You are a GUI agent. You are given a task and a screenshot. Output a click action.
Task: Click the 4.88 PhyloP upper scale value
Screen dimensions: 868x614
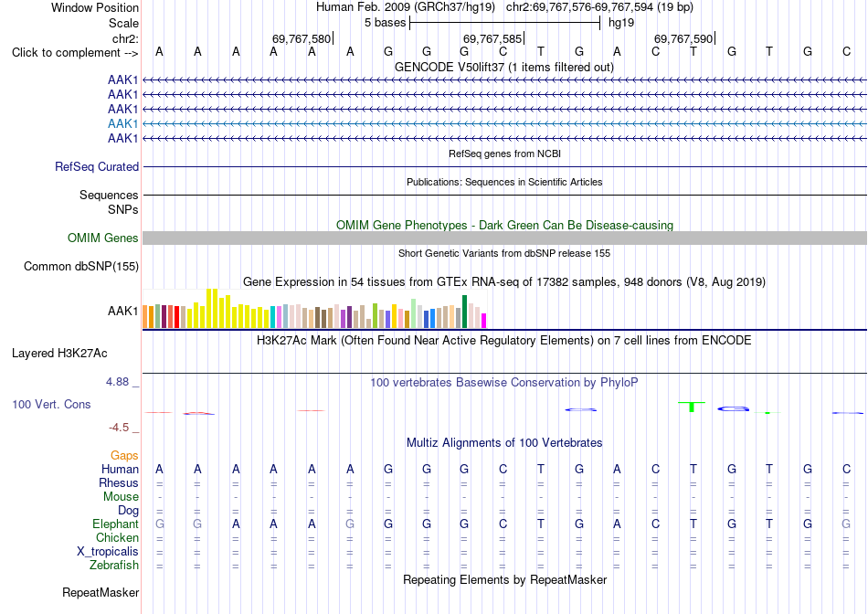117,382
